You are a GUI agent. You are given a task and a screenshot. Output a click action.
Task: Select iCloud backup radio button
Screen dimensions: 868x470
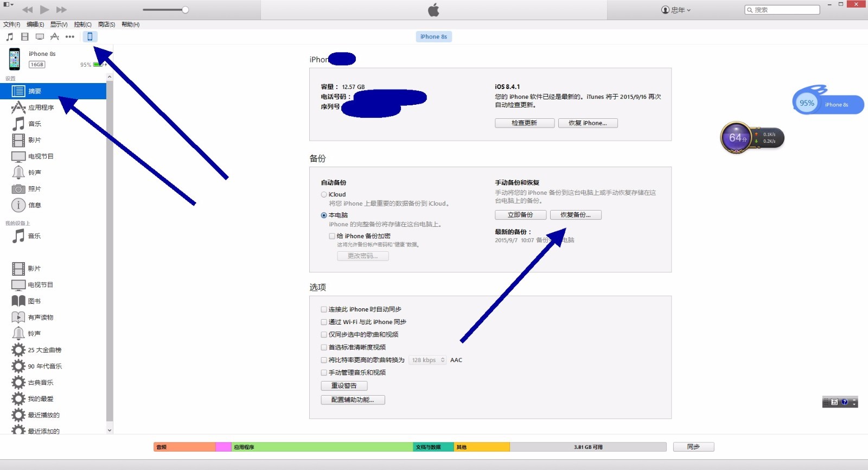(324, 194)
